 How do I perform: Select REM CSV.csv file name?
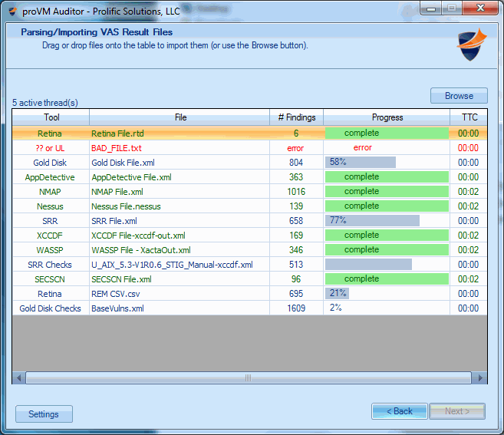tap(116, 294)
